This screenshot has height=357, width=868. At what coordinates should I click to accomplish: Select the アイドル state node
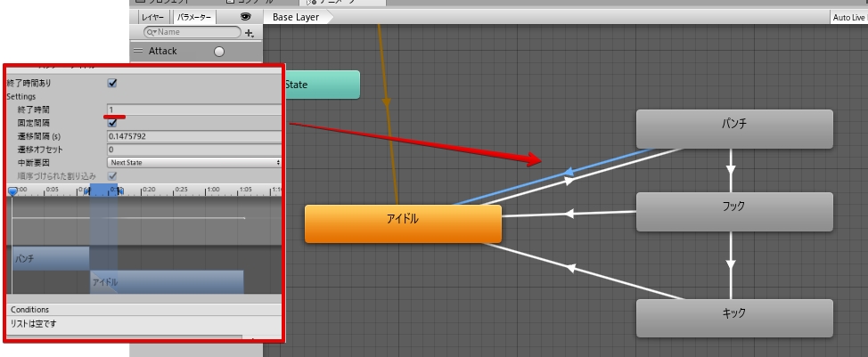[403, 223]
